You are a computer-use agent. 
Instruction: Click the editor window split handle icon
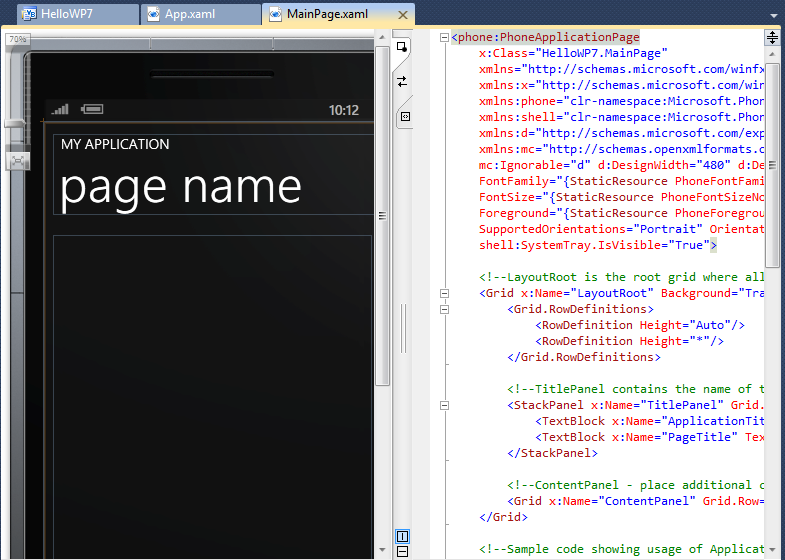(772, 37)
